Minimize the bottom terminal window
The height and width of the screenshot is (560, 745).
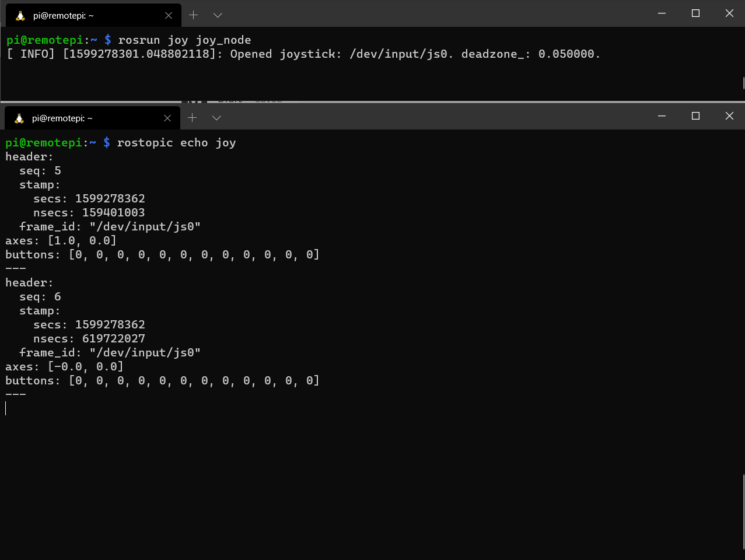[662, 116]
